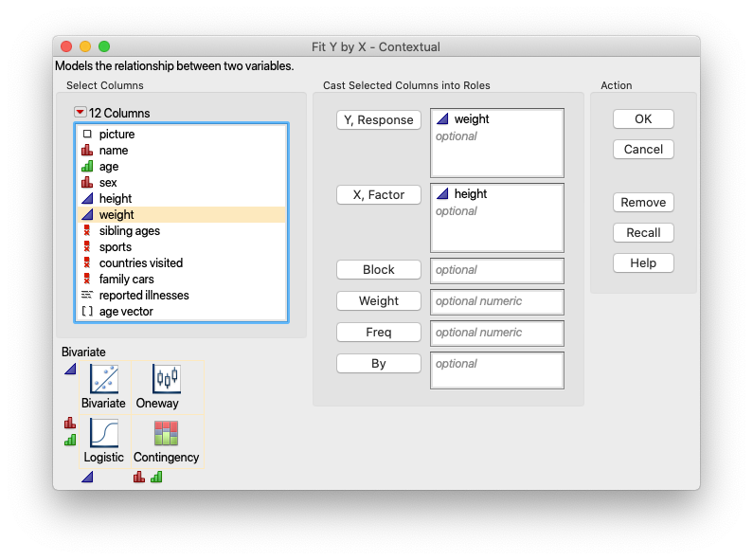Click the red nominal icon left of Logistic
The height and width of the screenshot is (560, 753).
pyautogui.click(x=70, y=423)
